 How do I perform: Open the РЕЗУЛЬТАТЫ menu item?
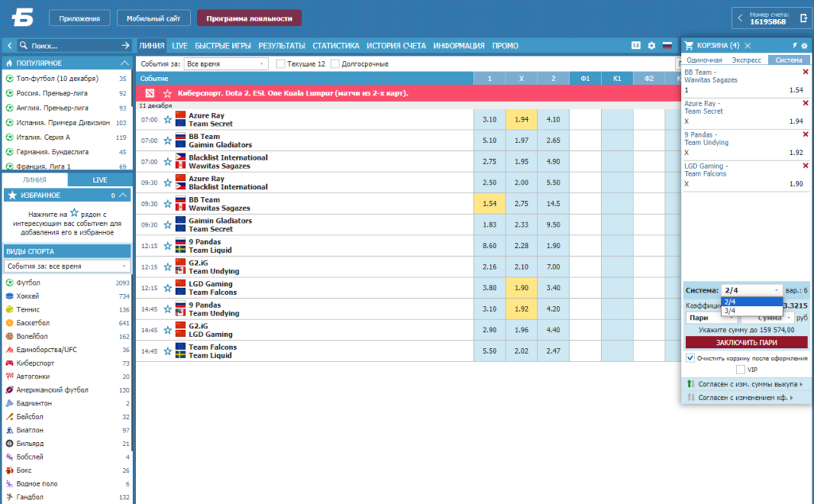coord(281,45)
